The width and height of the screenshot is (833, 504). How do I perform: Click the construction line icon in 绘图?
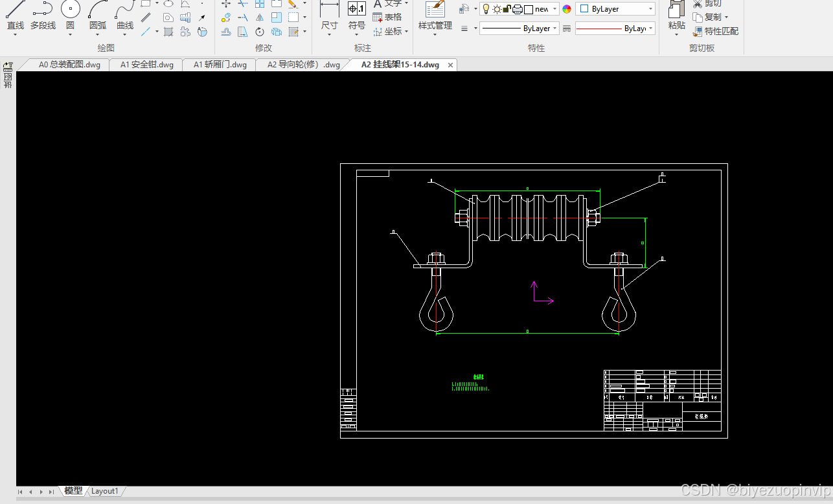(146, 31)
